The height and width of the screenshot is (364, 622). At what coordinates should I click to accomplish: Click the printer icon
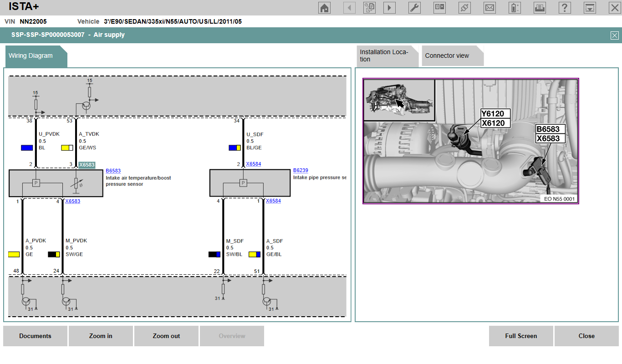tap(540, 8)
